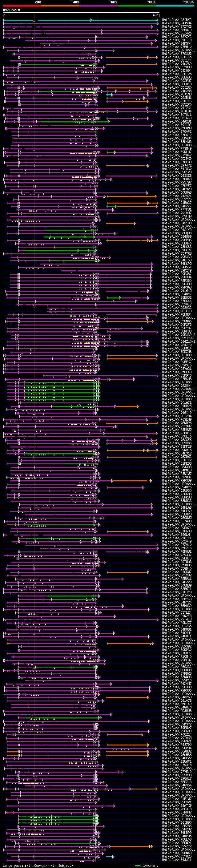Image resolution: width=197 pixels, height=868 pixels.
Task: Open hit UniRef100_C3YWB8
Action: tap(177, 67)
